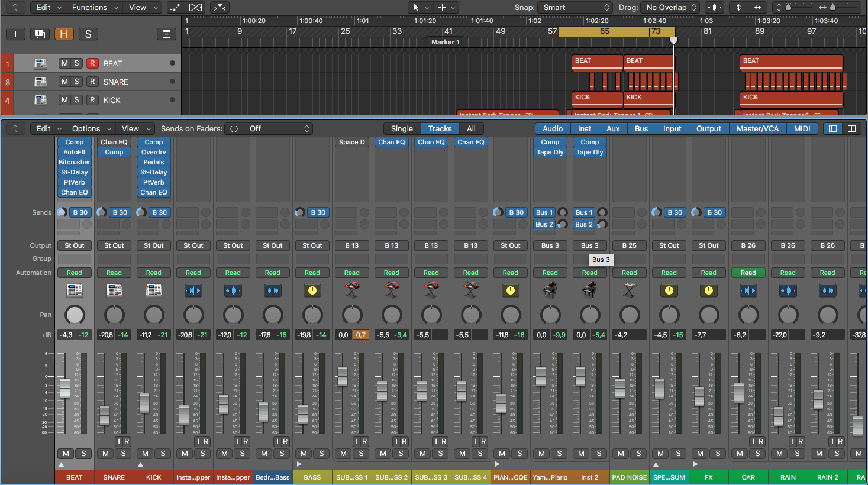This screenshot has width=868, height=485.
Task: Click the RAIN strip blue waveform icon
Action: click(788, 290)
